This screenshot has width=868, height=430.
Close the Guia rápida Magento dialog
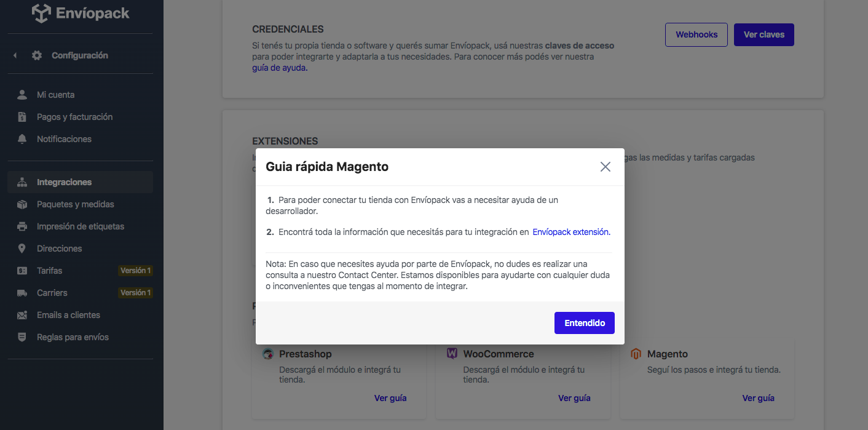click(x=606, y=167)
